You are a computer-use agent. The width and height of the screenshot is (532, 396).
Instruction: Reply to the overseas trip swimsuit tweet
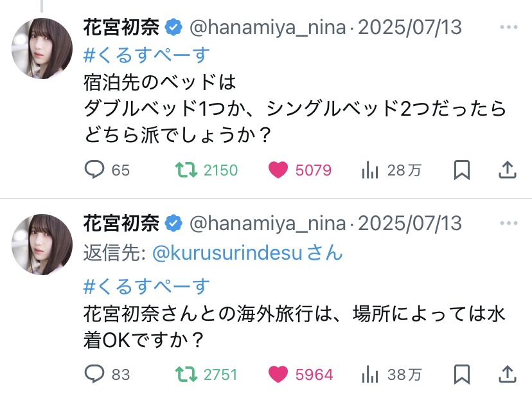95,373
